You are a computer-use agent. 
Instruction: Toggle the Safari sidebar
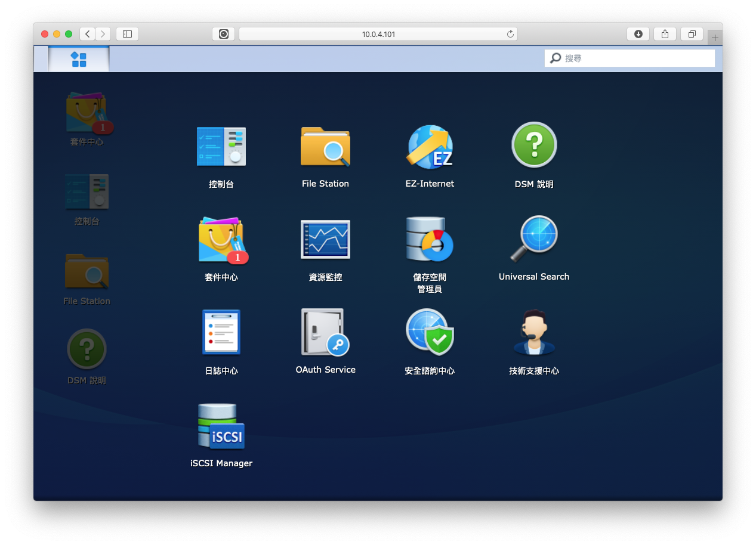click(x=127, y=34)
